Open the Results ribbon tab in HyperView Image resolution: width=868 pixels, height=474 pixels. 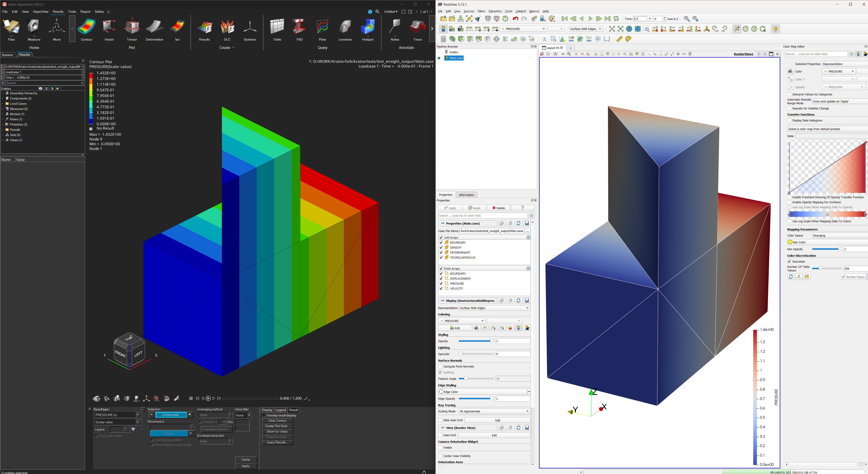(x=58, y=12)
